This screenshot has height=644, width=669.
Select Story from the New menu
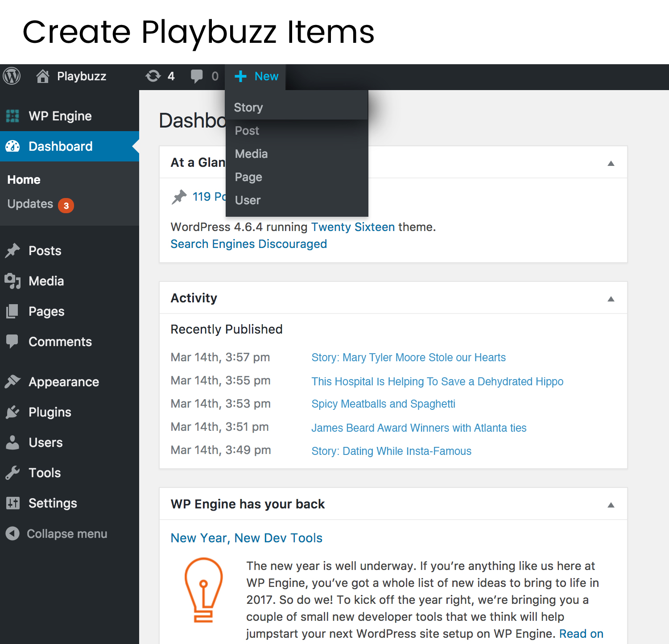point(248,107)
